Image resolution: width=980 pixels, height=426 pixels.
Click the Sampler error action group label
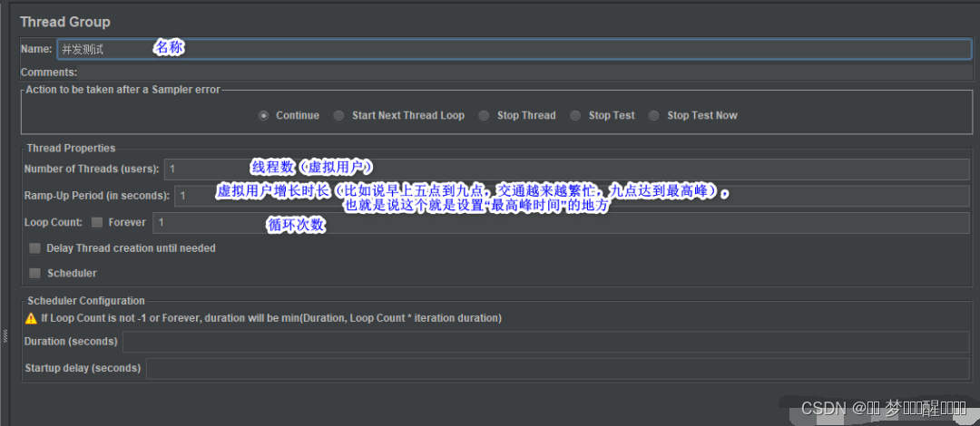[123, 90]
